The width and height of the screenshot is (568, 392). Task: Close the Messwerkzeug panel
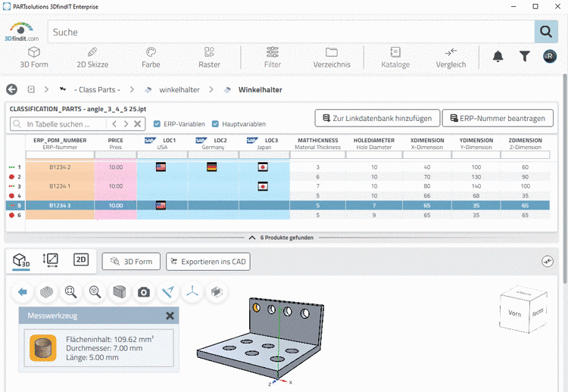pyautogui.click(x=170, y=316)
